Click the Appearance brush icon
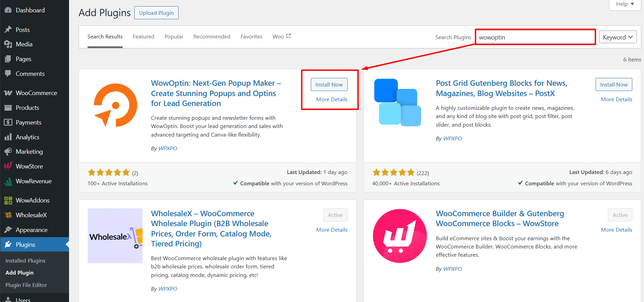 coord(8,230)
